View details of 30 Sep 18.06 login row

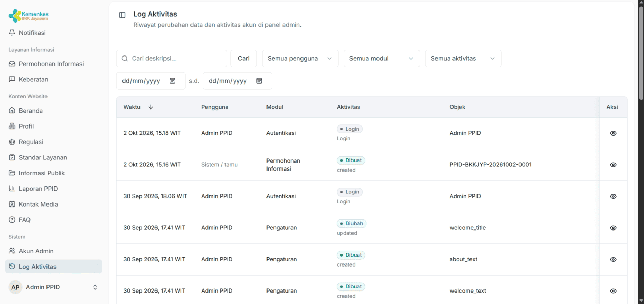[x=613, y=197]
